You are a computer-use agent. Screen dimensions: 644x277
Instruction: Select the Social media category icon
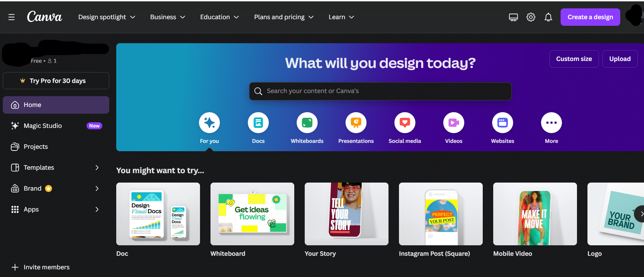405,123
